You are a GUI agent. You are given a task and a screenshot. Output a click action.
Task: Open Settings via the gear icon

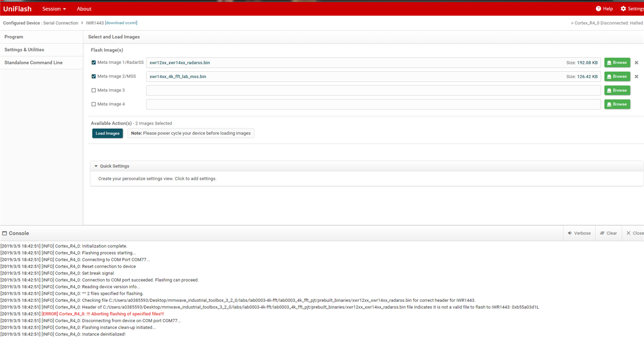click(x=623, y=9)
